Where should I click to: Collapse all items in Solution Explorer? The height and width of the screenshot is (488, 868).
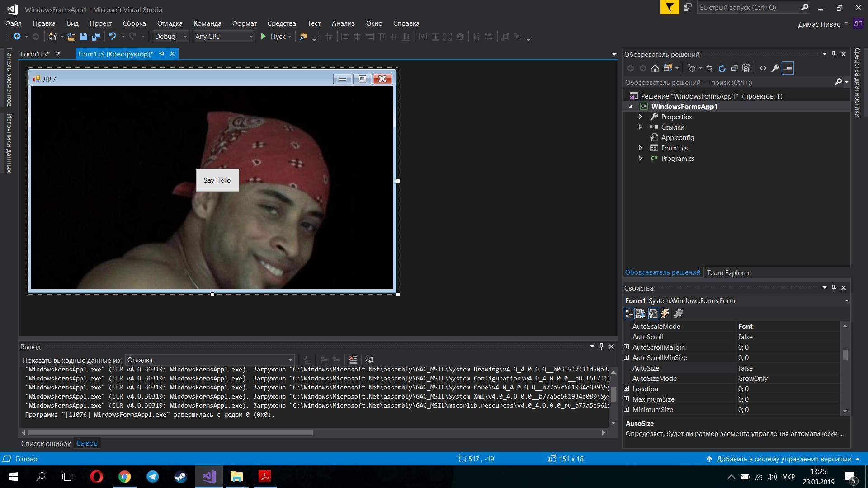coord(734,68)
